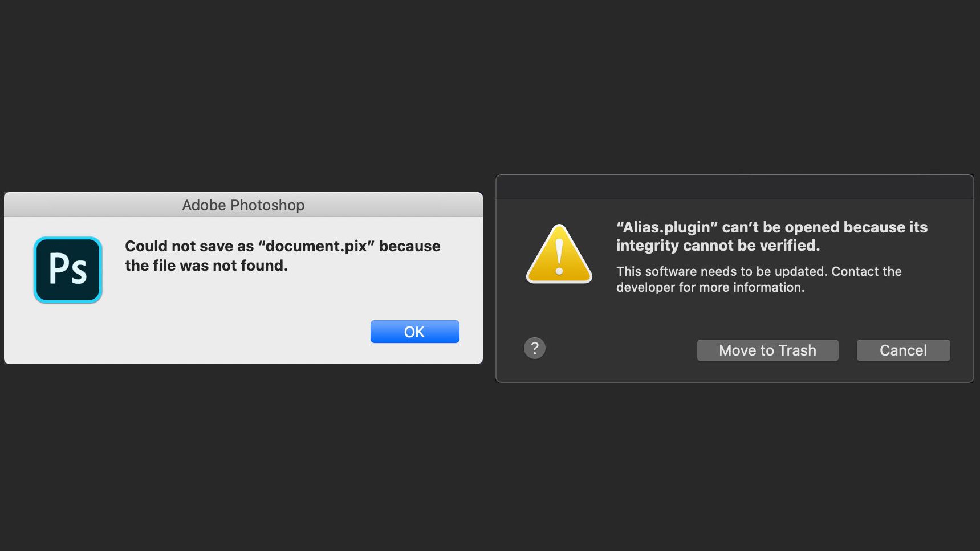
Task: Click the "document.pix" filename in the error
Action: coord(316,246)
